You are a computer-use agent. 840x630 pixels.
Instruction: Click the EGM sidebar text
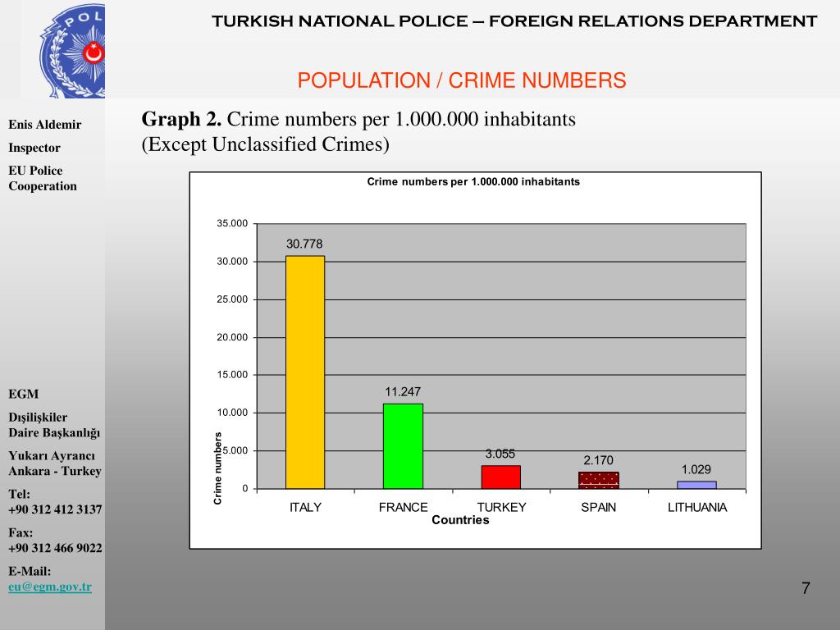(x=24, y=394)
